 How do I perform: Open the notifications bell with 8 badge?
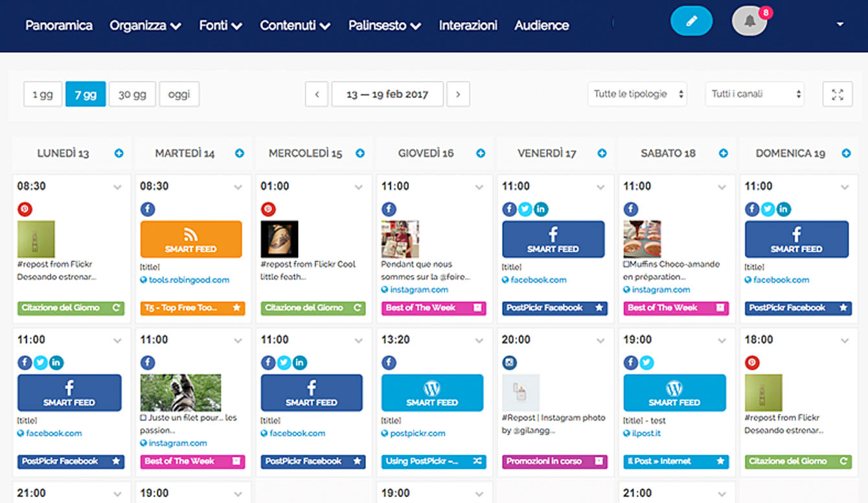[749, 21]
